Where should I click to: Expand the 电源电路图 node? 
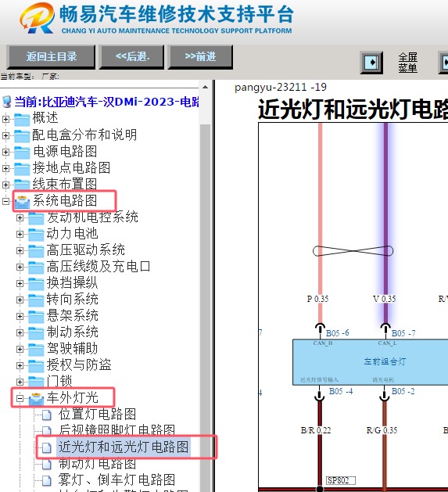(x=5, y=152)
